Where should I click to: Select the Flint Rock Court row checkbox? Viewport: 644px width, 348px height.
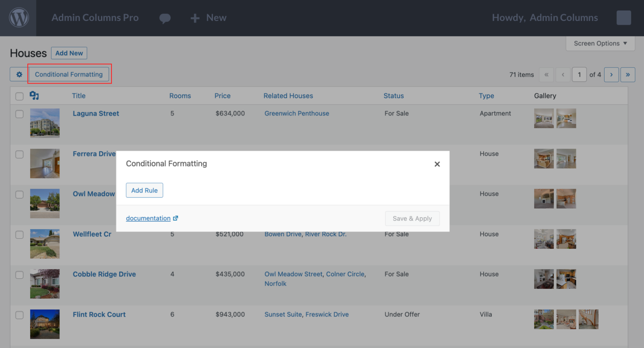[x=19, y=315]
